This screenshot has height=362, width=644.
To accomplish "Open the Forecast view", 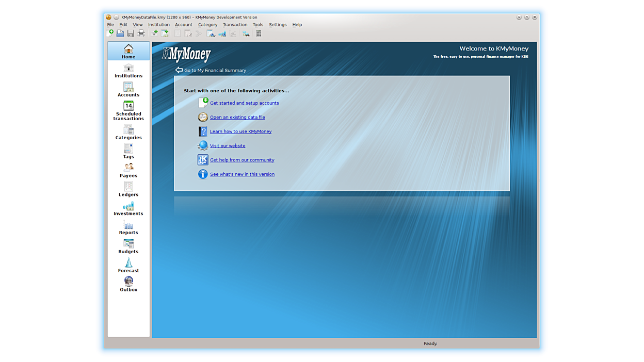I will tap(128, 266).
